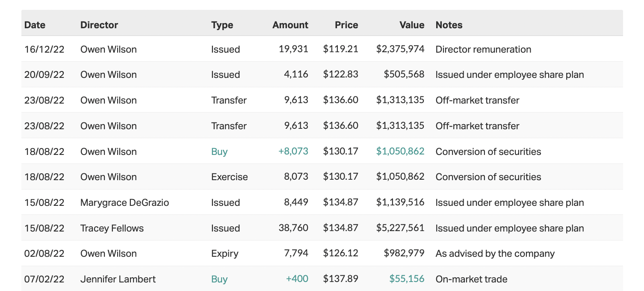644x291 pixels.
Task: Click the Date column header
Action: point(35,25)
